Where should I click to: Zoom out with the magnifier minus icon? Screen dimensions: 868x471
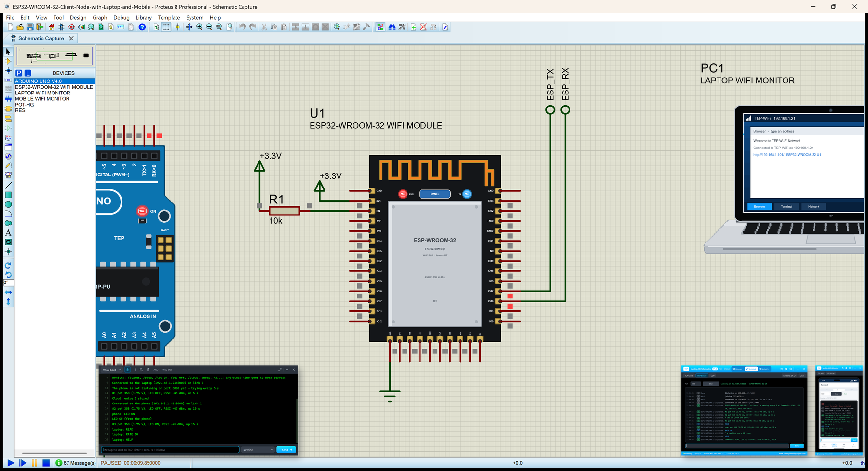pyautogui.click(x=209, y=27)
